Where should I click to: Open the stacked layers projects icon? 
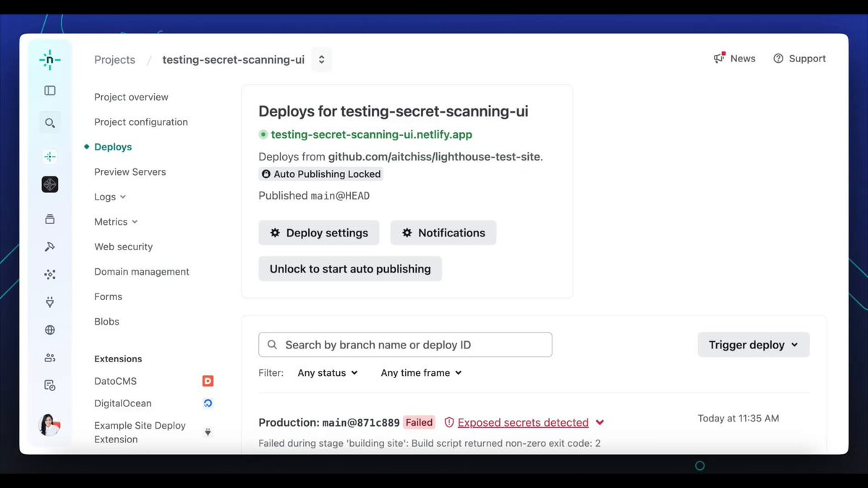[50, 219]
